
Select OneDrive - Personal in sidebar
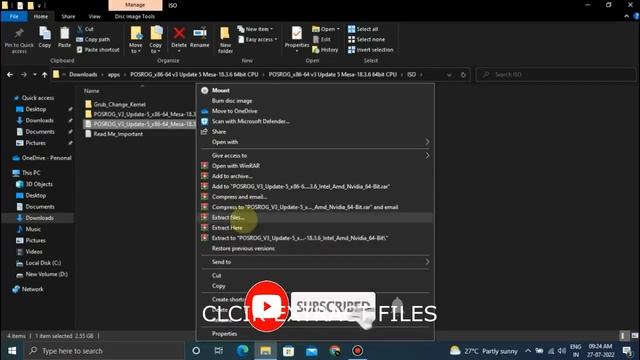point(42,158)
